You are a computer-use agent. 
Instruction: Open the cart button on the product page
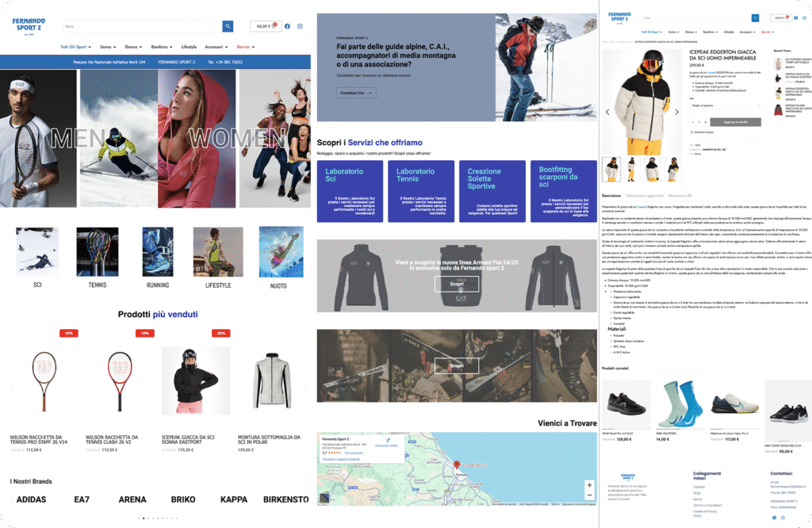tap(780, 17)
